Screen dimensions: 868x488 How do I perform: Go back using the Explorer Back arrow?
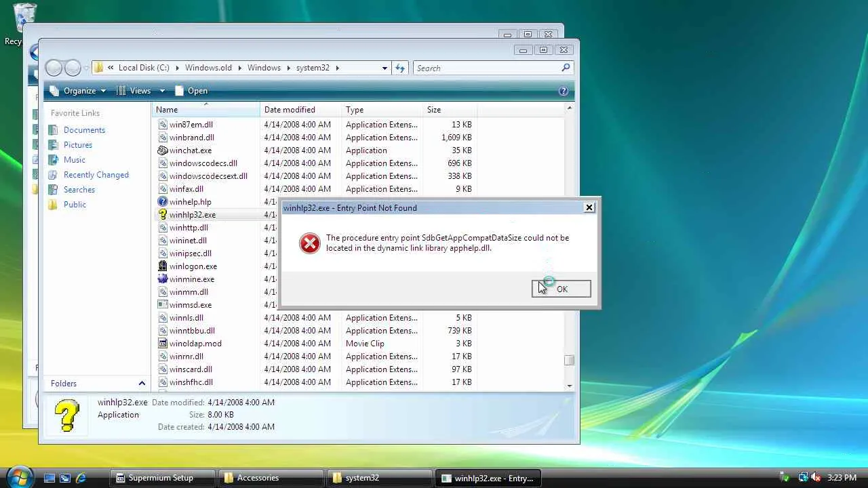[x=54, y=68]
